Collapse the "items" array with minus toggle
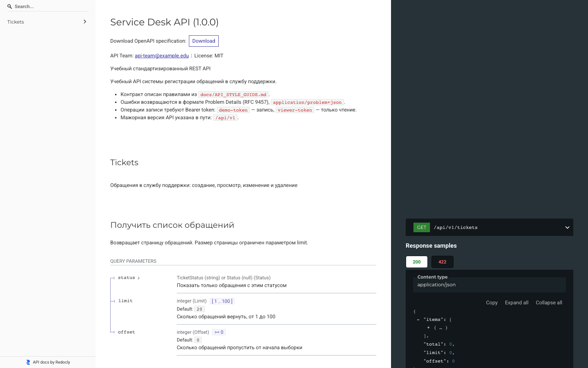Viewport: 588px width, 368px height. click(x=418, y=319)
